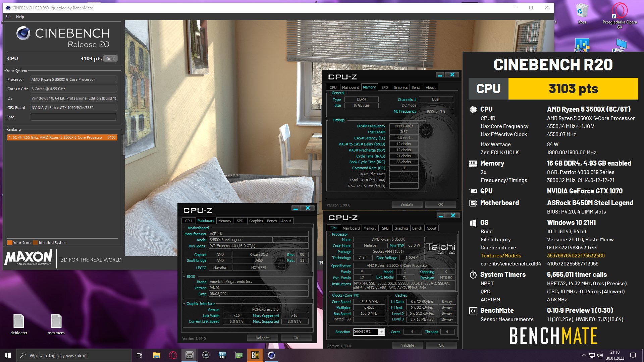
Task: Switch to Cinebench via its taskbar icon
Action: point(272,355)
